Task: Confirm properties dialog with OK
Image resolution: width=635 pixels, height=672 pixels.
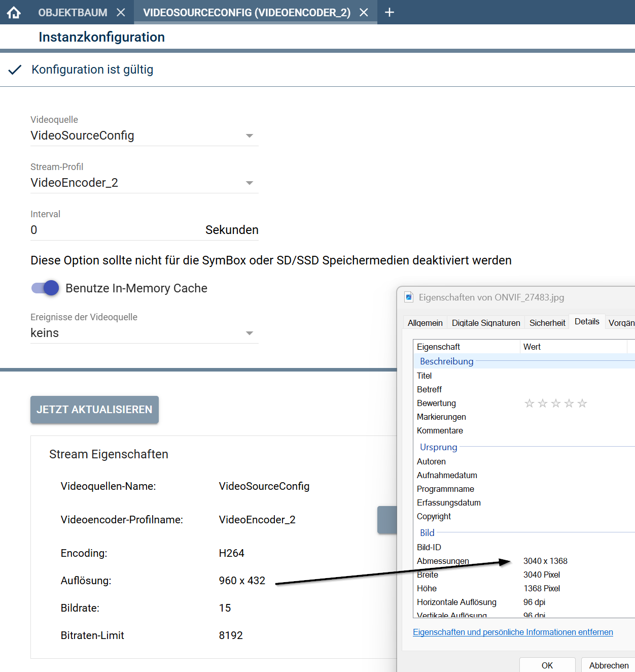Action: point(547,665)
